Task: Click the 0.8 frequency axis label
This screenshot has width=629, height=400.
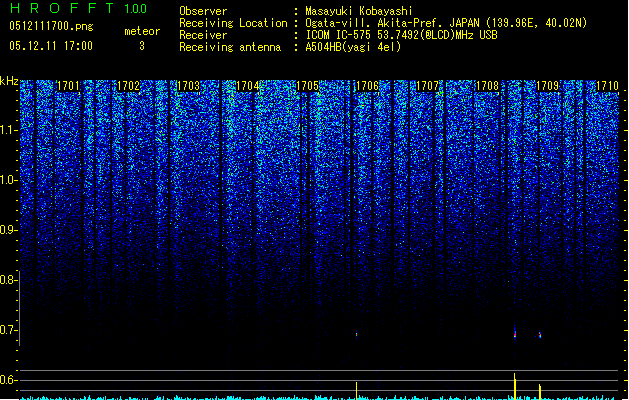Action: [9, 280]
